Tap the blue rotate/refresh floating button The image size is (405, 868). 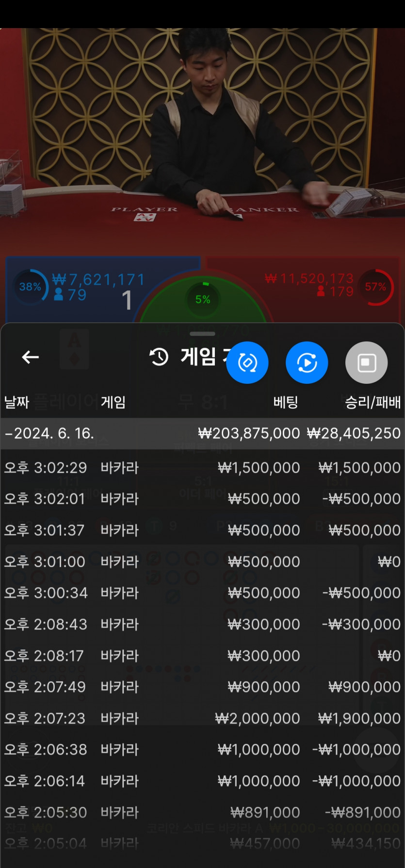[x=247, y=363]
